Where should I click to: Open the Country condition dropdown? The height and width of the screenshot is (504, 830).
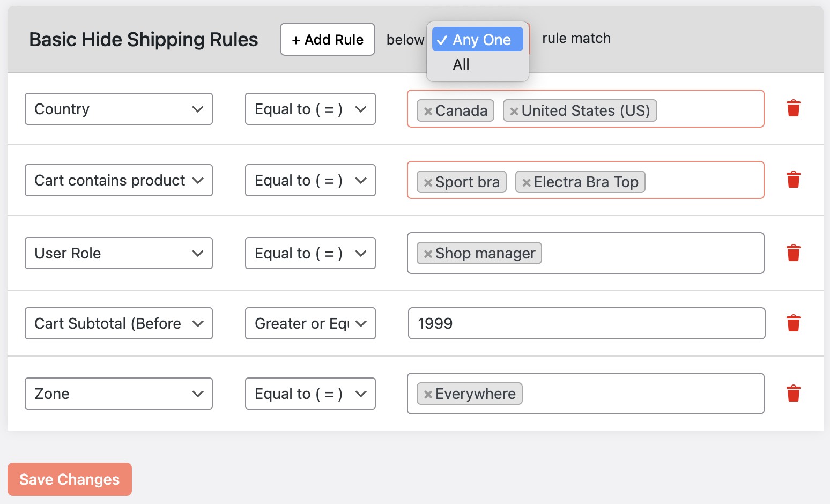click(x=118, y=109)
